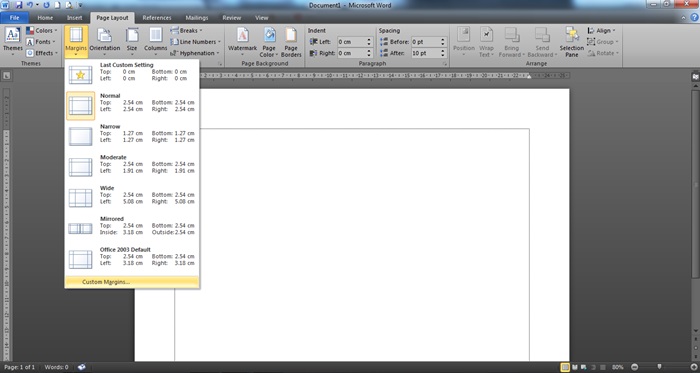
Task: Open the File tab
Action: 14,18
